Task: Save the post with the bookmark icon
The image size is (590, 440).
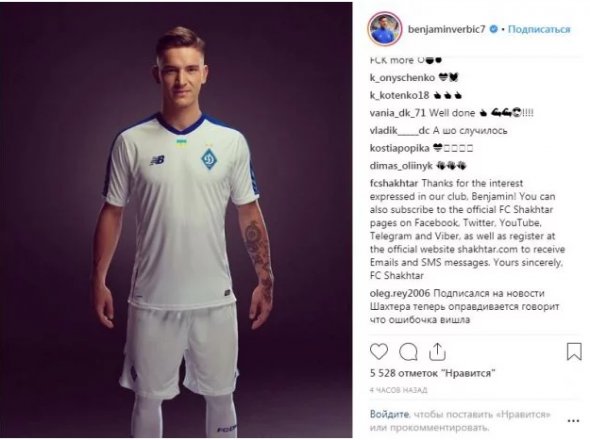Action: click(x=574, y=352)
